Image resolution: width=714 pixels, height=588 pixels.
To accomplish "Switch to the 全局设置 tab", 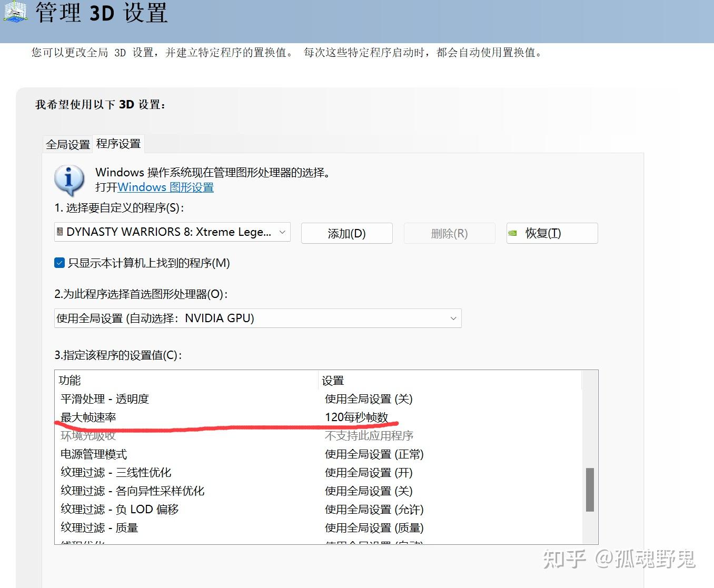I will tap(68, 144).
